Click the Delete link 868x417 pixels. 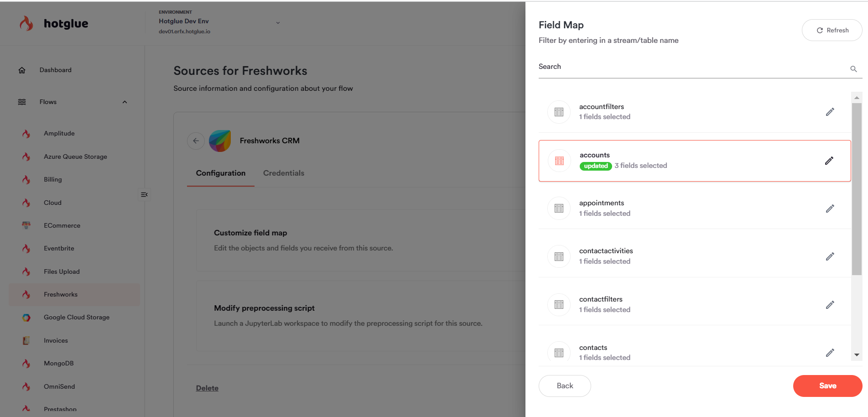click(207, 388)
